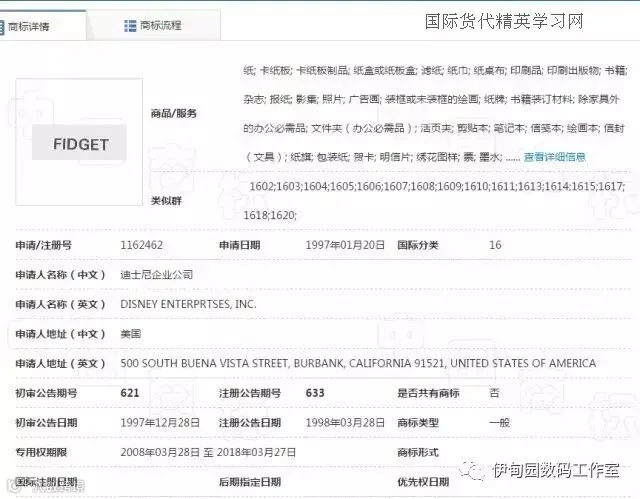This screenshot has width=640, height=499.
Task: Click the 注册公告期号 label
Action: click(x=250, y=393)
